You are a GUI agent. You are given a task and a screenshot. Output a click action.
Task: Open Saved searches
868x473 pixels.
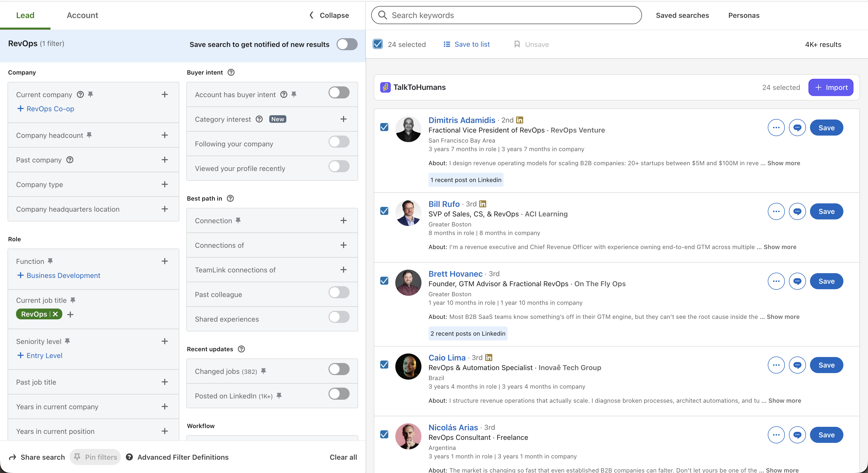[x=682, y=15]
